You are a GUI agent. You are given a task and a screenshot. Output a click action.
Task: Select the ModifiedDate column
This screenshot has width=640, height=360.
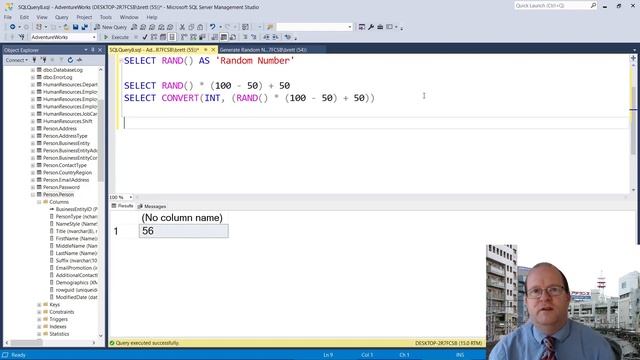(x=76, y=297)
